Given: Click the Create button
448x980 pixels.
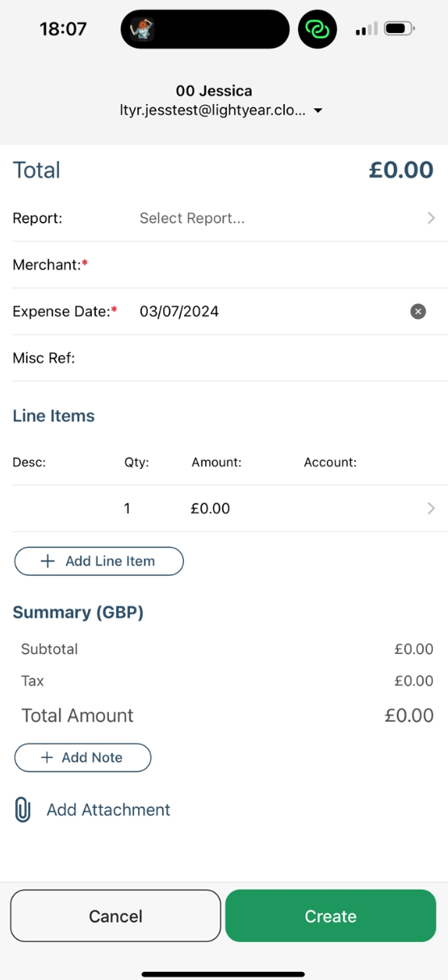Looking at the screenshot, I should (331, 915).
